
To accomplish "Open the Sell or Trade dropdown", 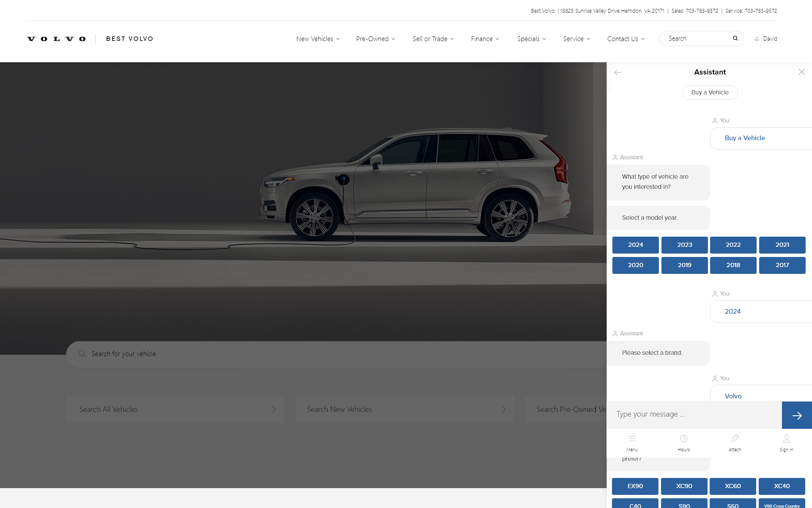I will [433, 39].
